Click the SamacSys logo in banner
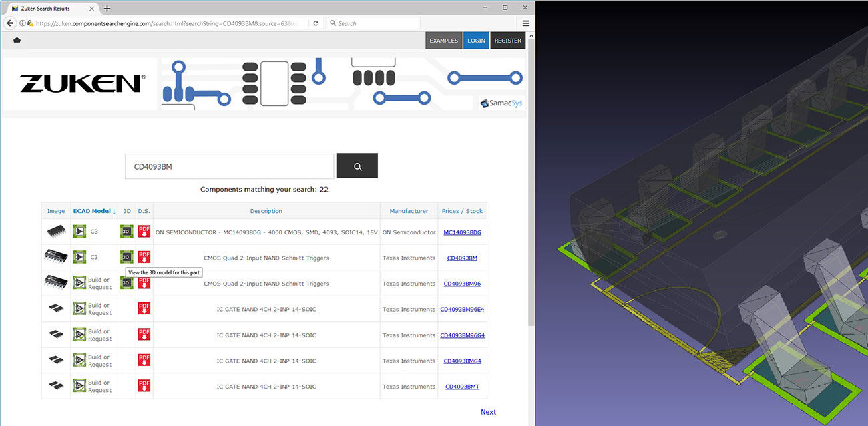Image resolution: width=868 pixels, height=426 pixels. tap(501, 103)
